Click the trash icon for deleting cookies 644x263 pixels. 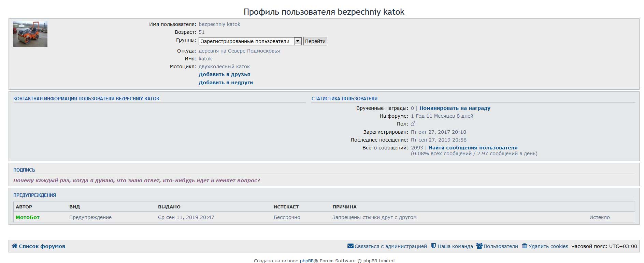coord(524,246)
